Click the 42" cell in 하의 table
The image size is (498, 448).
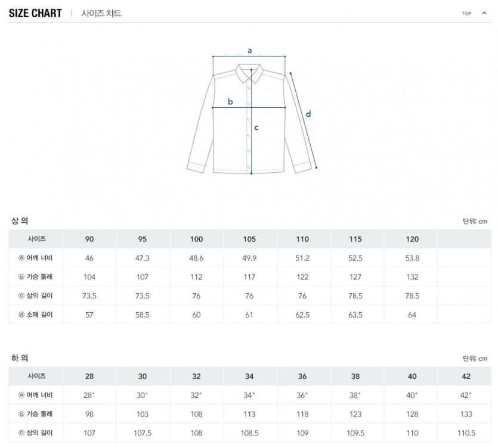466,395
